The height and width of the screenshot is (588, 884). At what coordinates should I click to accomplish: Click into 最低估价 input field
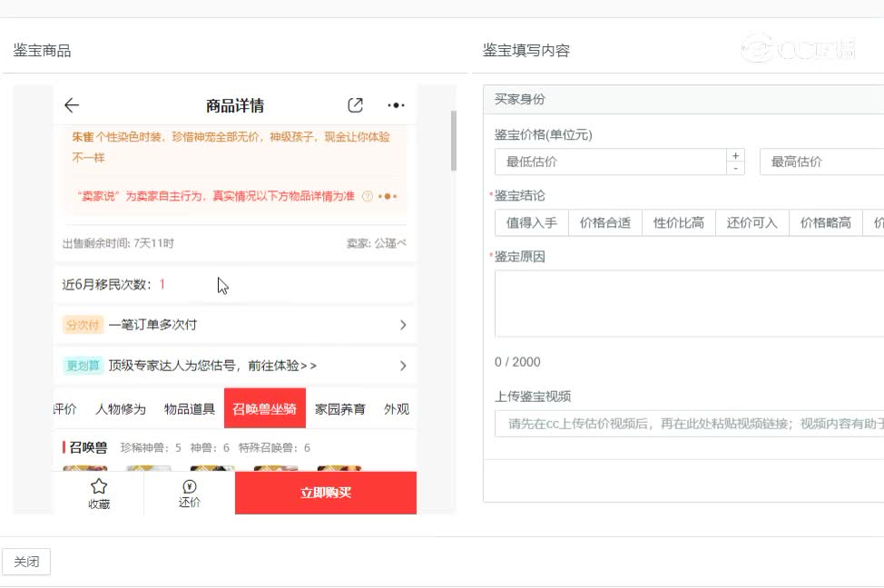611,162
